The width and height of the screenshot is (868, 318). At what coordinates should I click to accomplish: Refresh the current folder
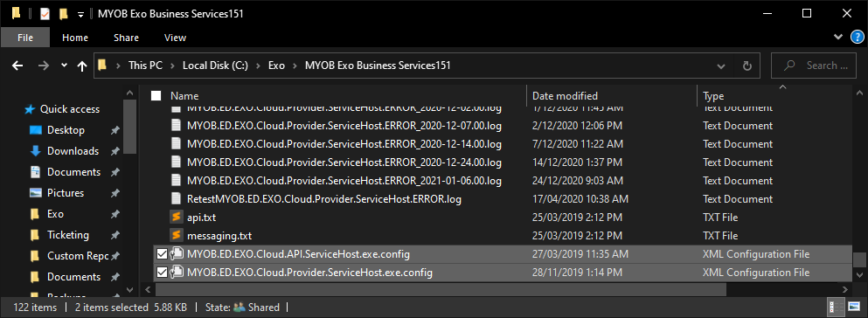coord(746,66)
